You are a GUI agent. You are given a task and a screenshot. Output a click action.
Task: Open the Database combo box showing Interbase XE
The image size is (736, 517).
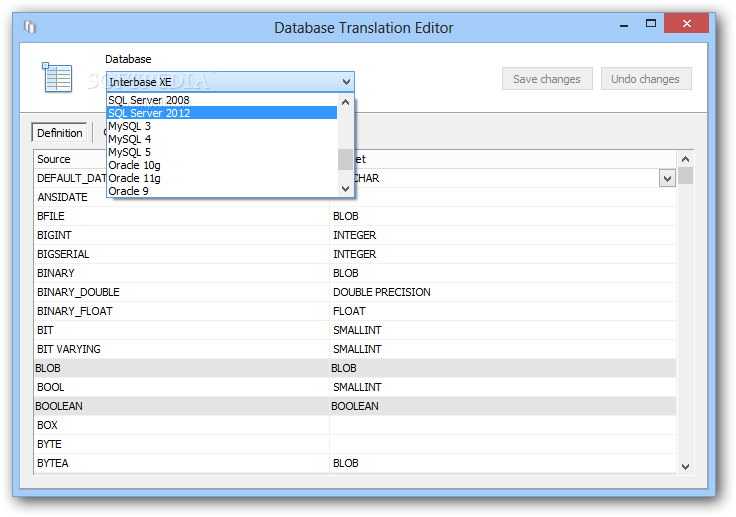pyautogui.click(x=230, y=82)
